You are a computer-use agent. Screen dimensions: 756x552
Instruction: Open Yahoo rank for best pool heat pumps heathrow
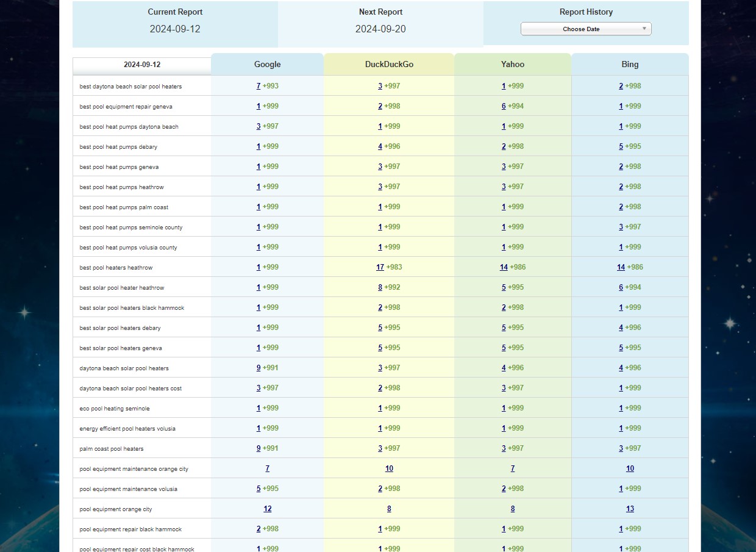[504, 187]
